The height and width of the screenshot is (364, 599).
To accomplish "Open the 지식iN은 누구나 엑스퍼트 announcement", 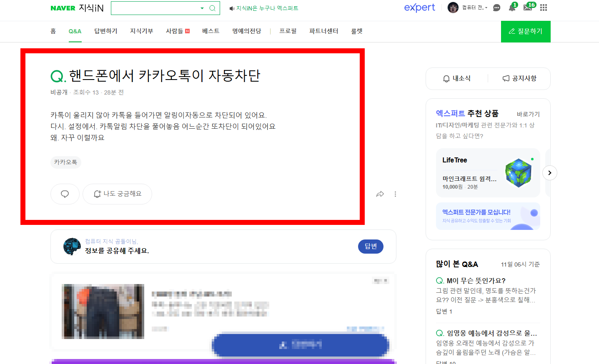I will click(x=264, y=8).
